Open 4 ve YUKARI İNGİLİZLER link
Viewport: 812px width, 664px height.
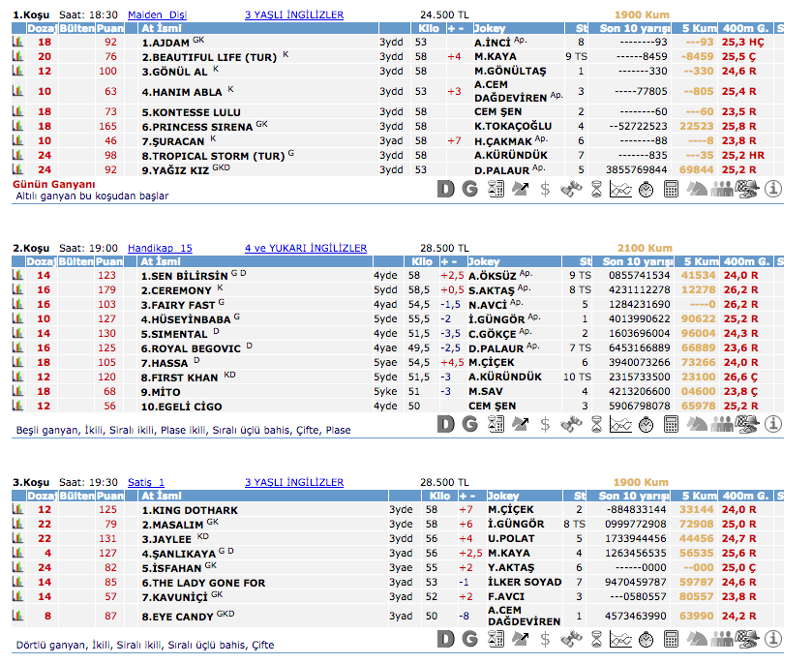[306, 248]
